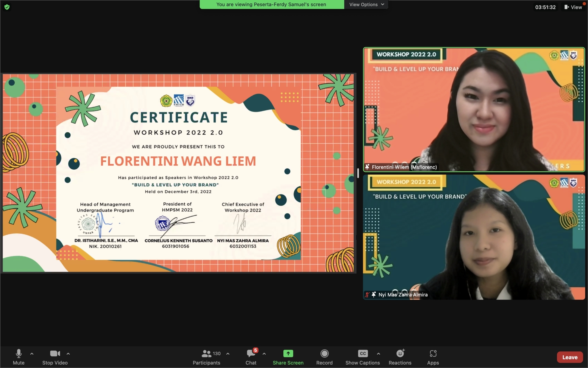Viewport: 588px width, 368px height.
Task: Open the Participants panel icon
Action: point(206,354)
